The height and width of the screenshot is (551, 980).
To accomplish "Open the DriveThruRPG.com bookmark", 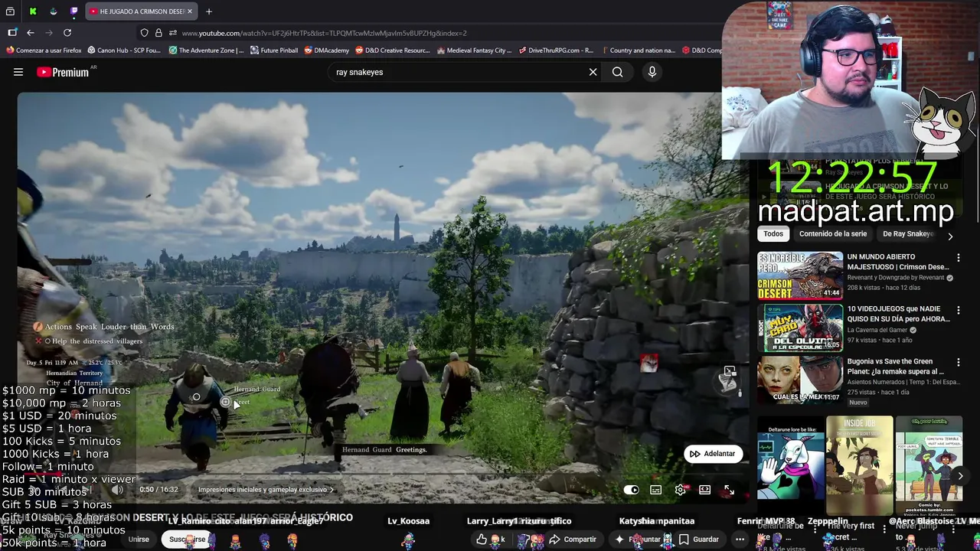I will (556, 51).
